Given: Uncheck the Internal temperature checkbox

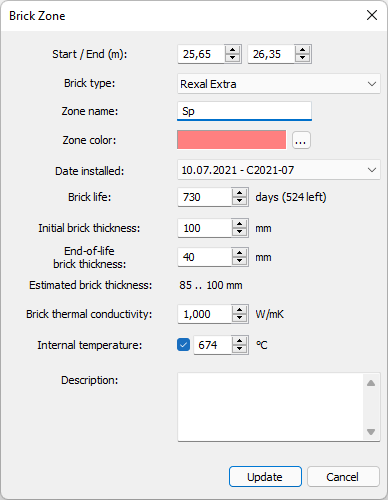Looking at the screenshot, I should (x=183, y=345).
